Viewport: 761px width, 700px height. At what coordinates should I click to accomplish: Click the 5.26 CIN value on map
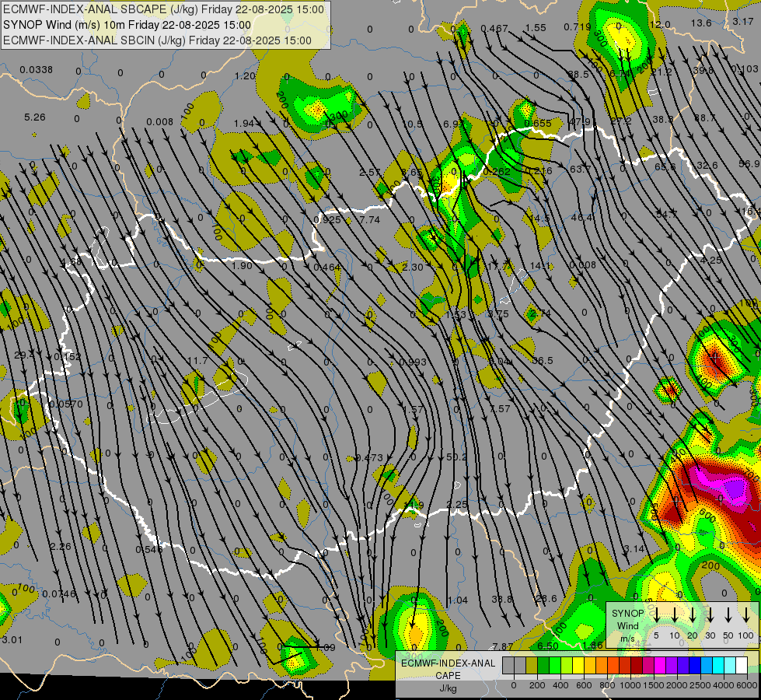(34, 117)
